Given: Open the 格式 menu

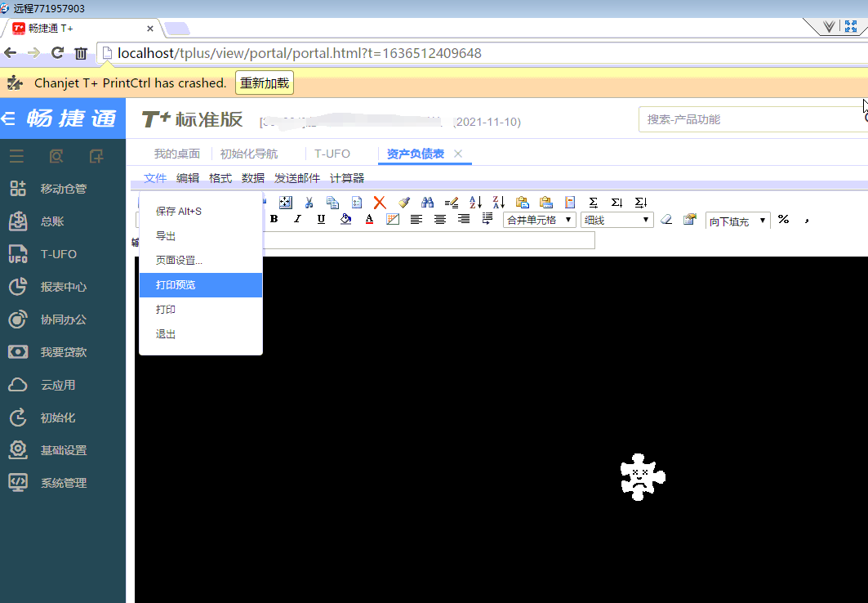Looking at the screenshot, I should [220, 178].
